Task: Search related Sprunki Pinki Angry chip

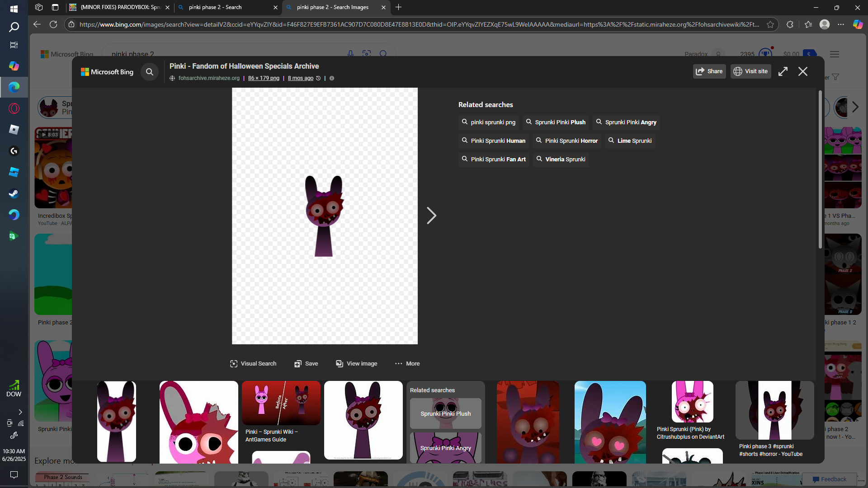Action: point(626,122)
